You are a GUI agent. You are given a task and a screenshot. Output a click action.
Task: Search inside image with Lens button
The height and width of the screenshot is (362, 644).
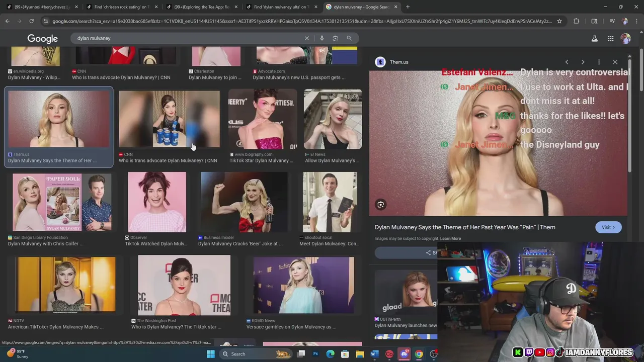click(x=381, y=205)
